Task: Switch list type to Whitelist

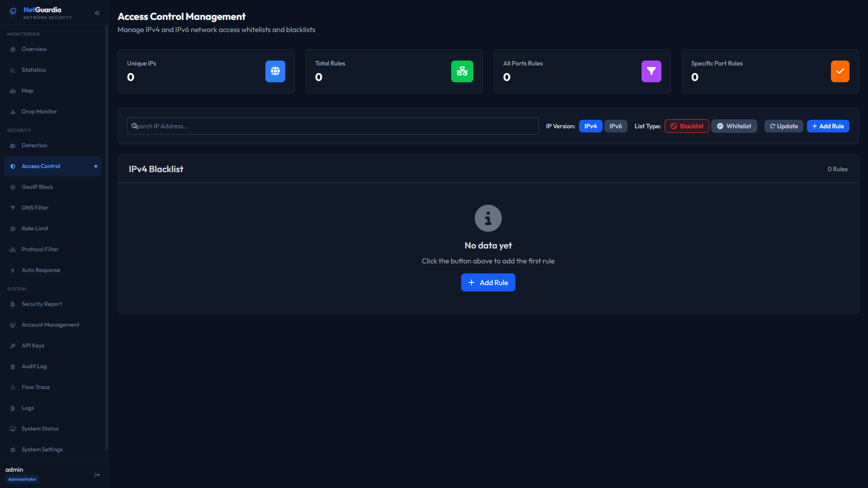Action: click(734, 126)
